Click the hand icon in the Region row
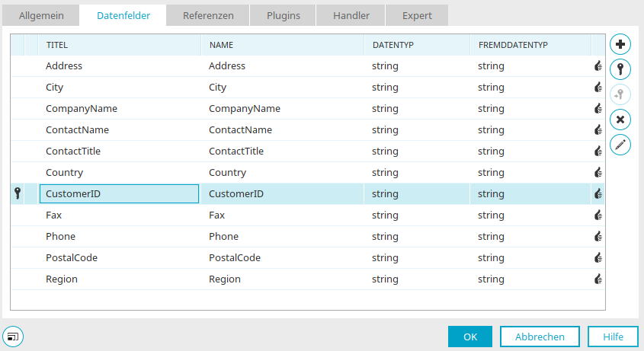 point(598,279)
